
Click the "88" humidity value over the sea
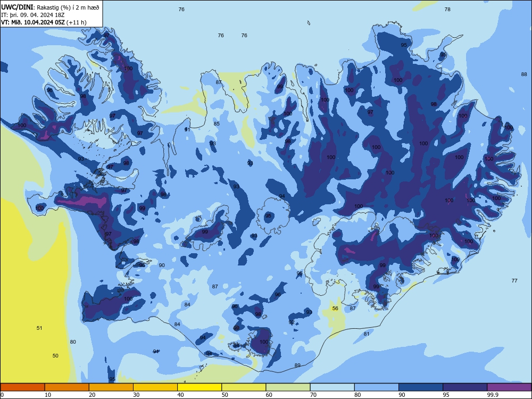(524, 74)
